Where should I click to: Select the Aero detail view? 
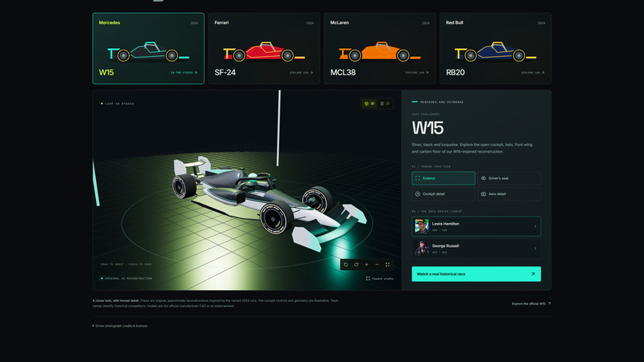tap(509, 194)
